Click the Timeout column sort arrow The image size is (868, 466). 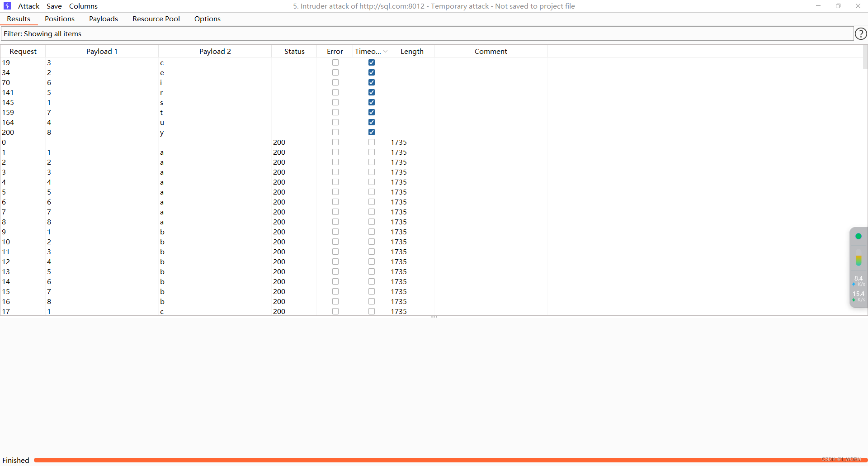point(385,52)
